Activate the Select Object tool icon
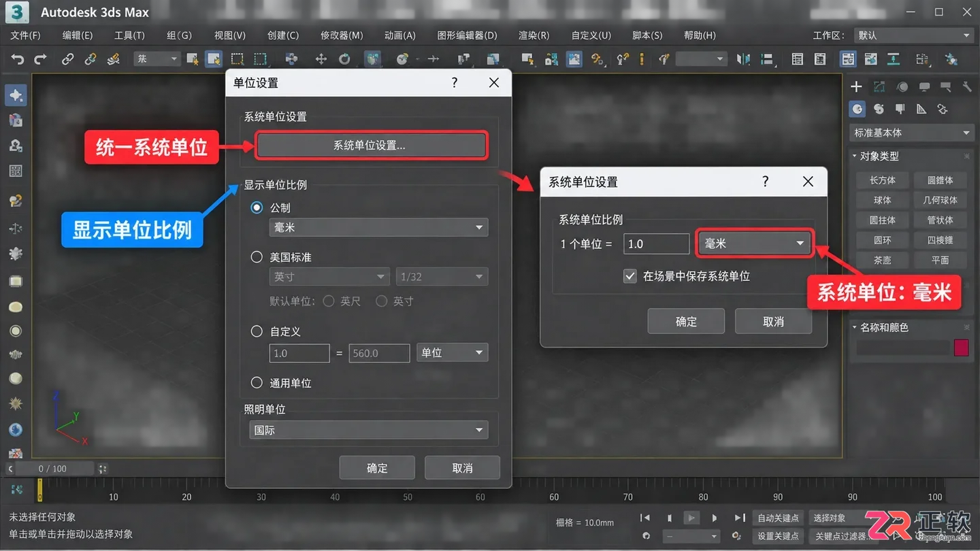Screen dimensions: 980x551 (x=192, y=59)
